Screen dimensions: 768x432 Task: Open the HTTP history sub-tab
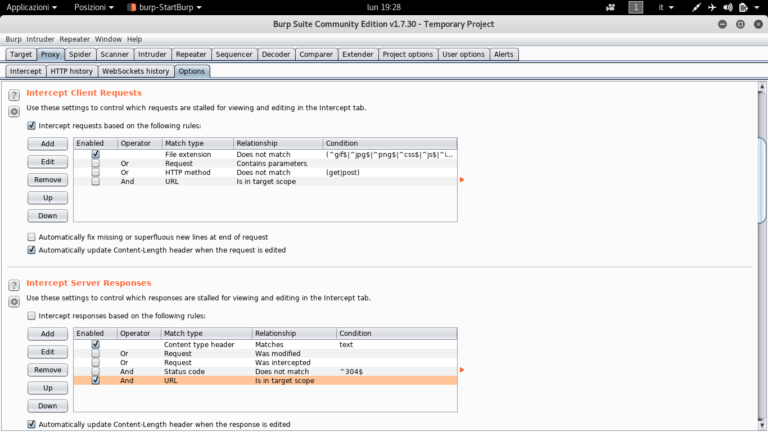pos(71,71)
